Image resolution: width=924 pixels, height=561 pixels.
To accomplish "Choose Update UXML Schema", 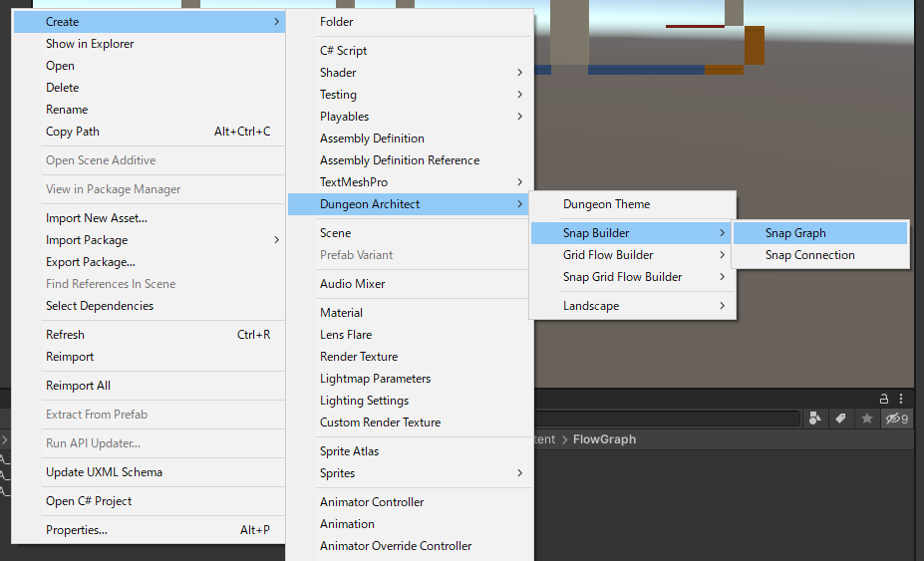I will [x=150, y=471].
